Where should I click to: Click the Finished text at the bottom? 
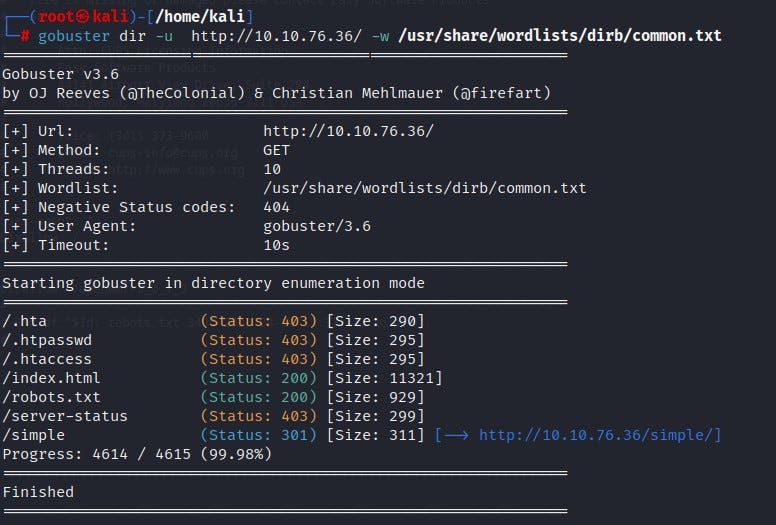point(38,492)
